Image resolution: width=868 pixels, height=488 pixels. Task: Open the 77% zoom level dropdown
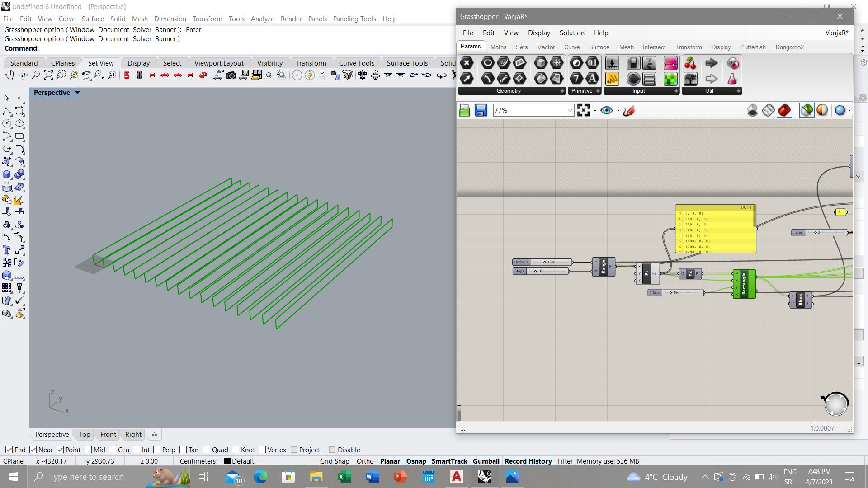tap(570, 110)
